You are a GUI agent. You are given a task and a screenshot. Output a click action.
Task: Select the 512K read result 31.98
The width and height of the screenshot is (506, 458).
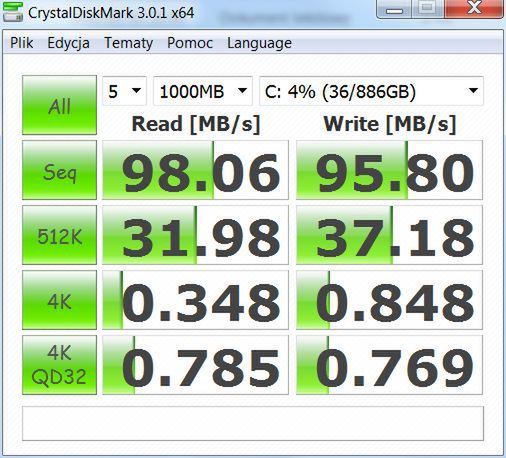[195, 235]
